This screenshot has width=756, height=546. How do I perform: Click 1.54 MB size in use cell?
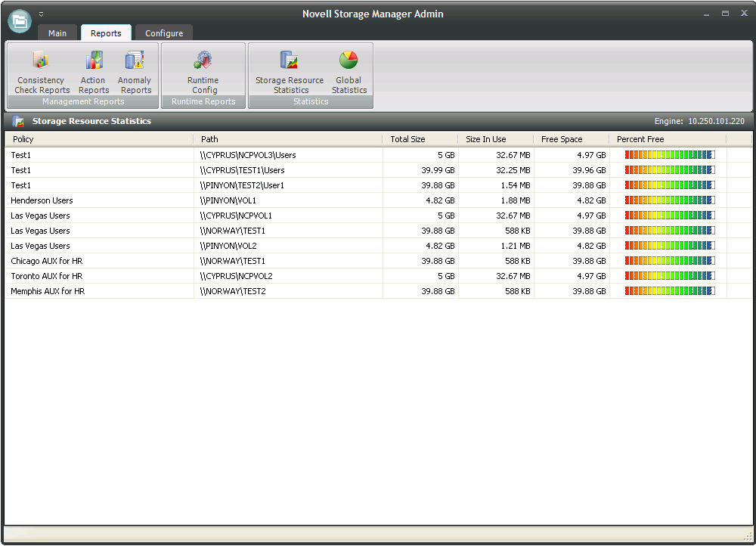tap(516, 185)
